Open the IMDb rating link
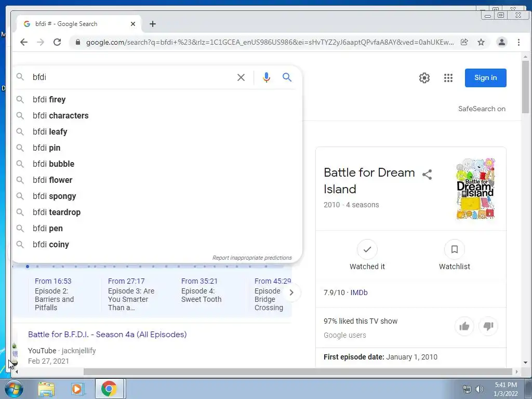532x399 pixels. [358, 292]
